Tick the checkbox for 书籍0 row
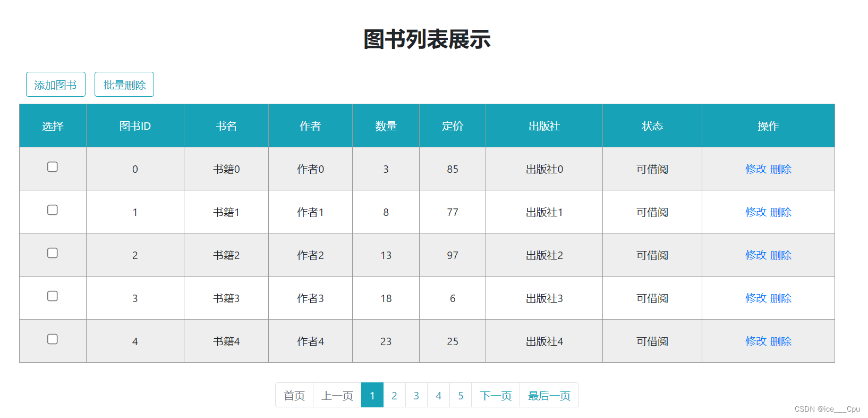868x418 pixels. (x=53, y=167)
